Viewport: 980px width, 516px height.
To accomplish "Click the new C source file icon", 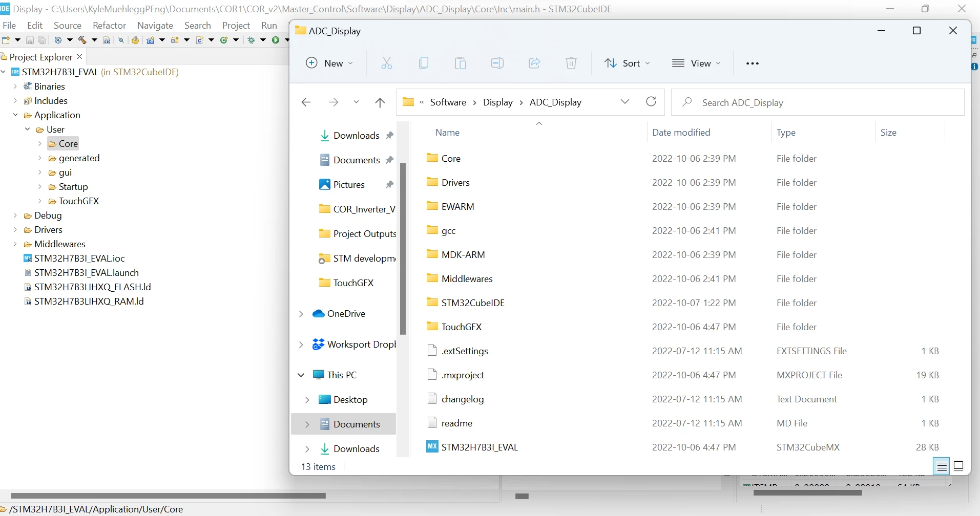I will (x=200, y=40).
